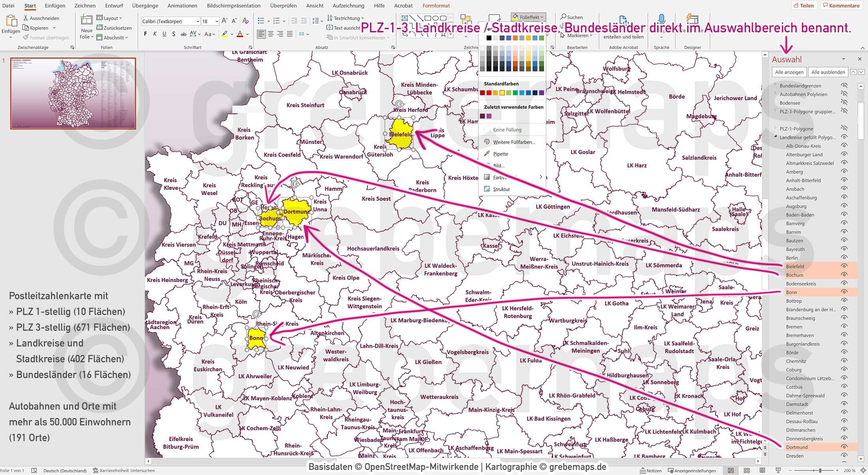Toggle bold formatting (F)
The width and height of the screenshot is (868, 475).
[x=146, y=34]
